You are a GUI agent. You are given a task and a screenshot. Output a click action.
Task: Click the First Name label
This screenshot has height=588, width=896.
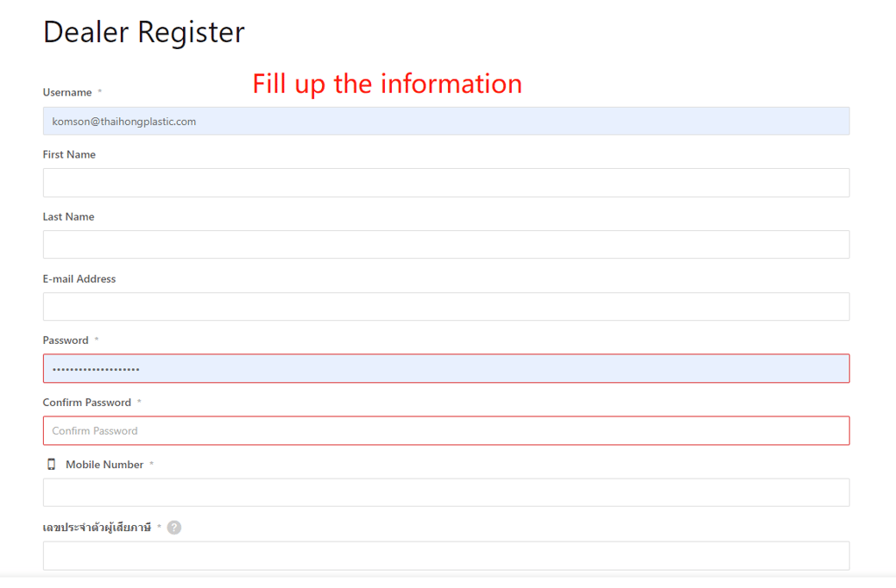69,155
